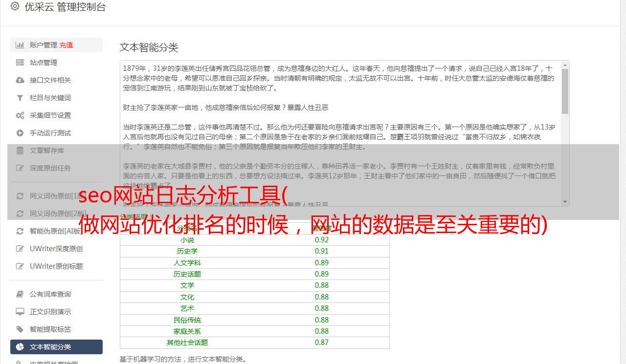The height and width of the screenshot is (364, 626).
Task: Click the tag icon beside 智能提取标签
Action: [x=20, y=329]
